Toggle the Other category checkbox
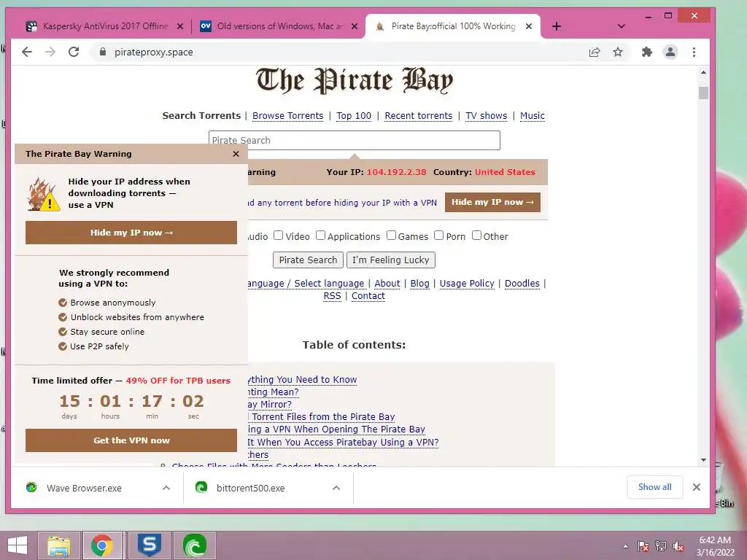 [x=476, y=236]
